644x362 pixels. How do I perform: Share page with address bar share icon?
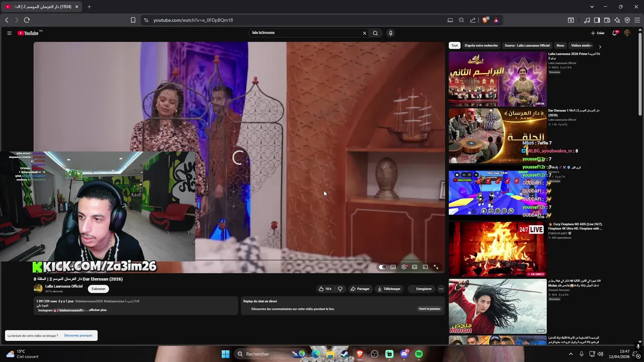point(473,20)
